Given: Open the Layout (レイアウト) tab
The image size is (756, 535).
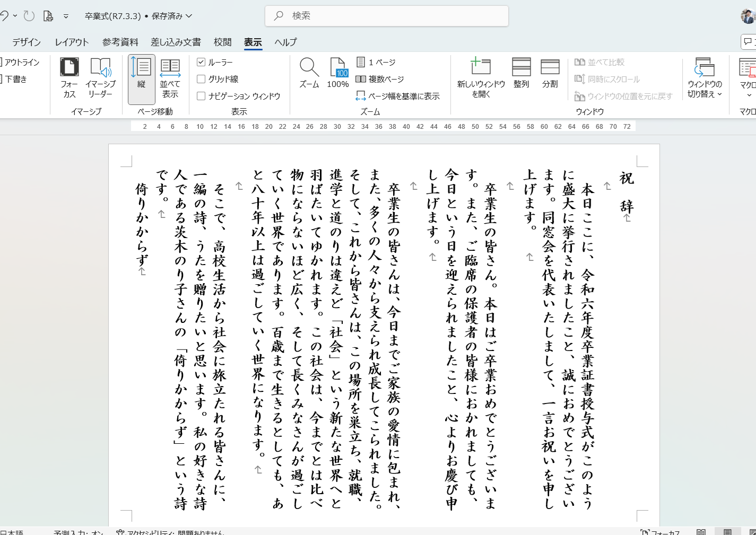Looking at the screenshot, I should tap(72, 42).
